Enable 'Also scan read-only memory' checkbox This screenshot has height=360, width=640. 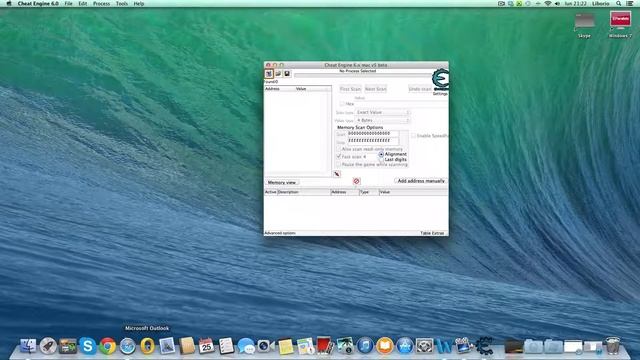(x=338, y=149)
